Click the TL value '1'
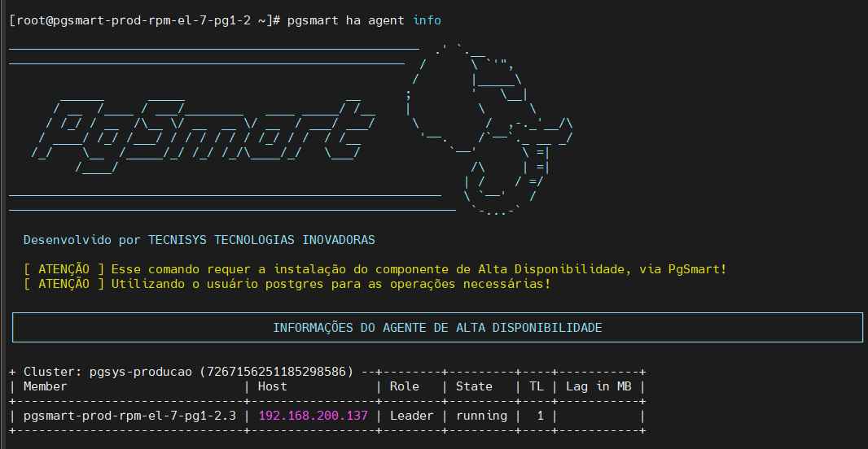Screen dimensions: 868x449 click(541, 416)
